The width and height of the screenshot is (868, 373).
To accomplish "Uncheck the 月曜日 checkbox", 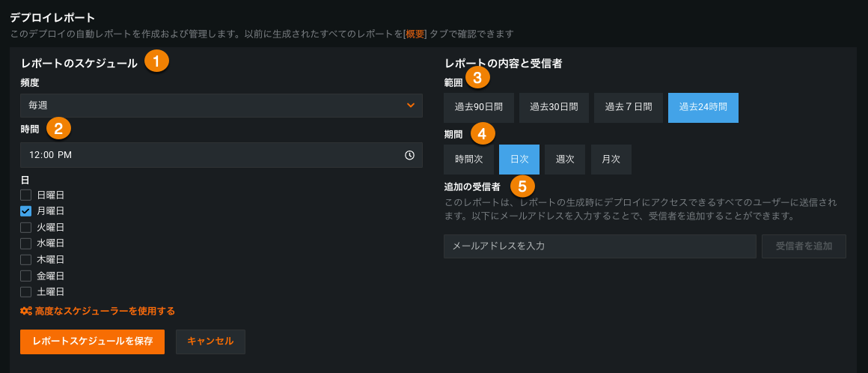I will [x=25, y=211].
